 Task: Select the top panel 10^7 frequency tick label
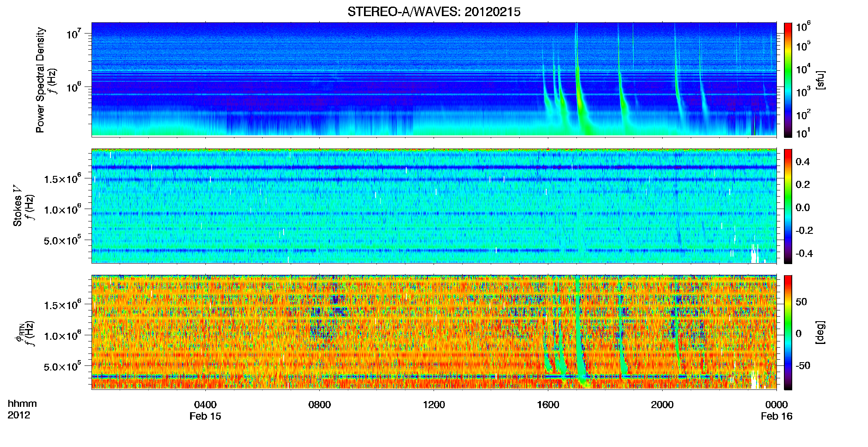pyautogui.click(x=74, y=34)
